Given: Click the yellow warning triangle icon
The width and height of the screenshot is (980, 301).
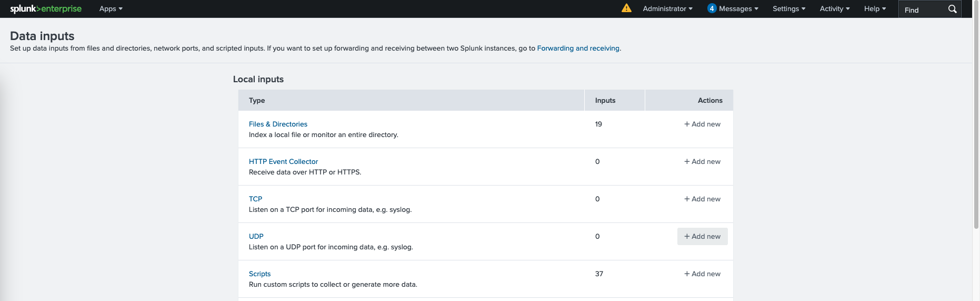Looking at the screenshot, I should click(x=626, y=8).
